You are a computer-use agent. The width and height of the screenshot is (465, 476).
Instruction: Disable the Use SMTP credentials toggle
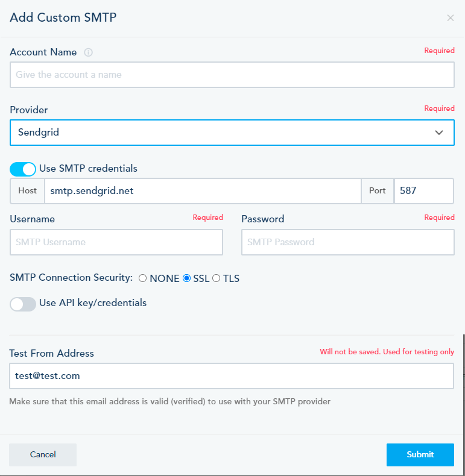(x=22, y=169)
